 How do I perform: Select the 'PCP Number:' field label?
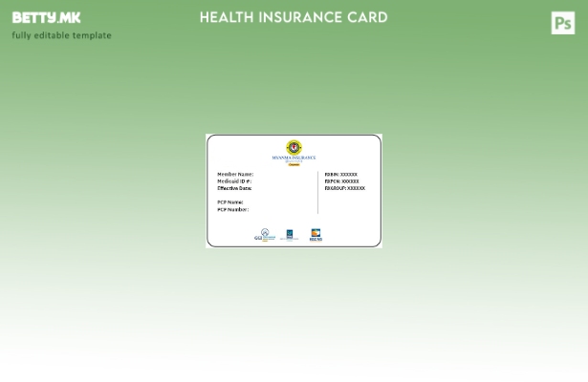click(x=232, y=209)
